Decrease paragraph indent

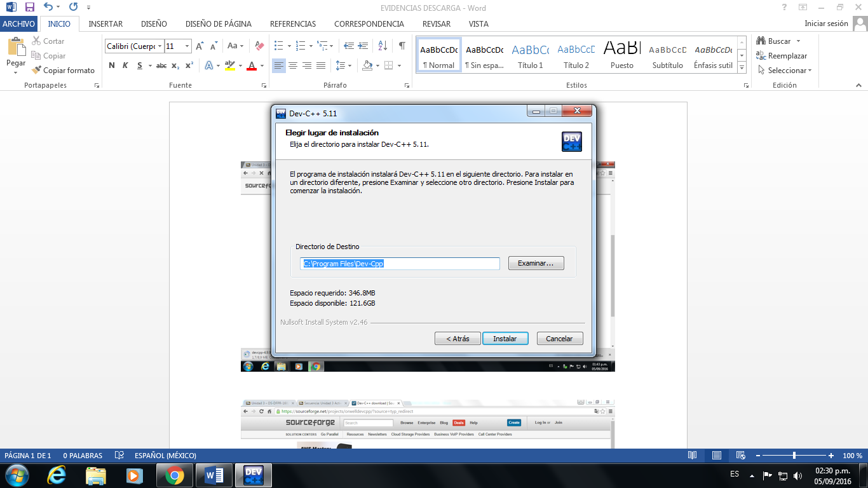[x=349, y=46]
